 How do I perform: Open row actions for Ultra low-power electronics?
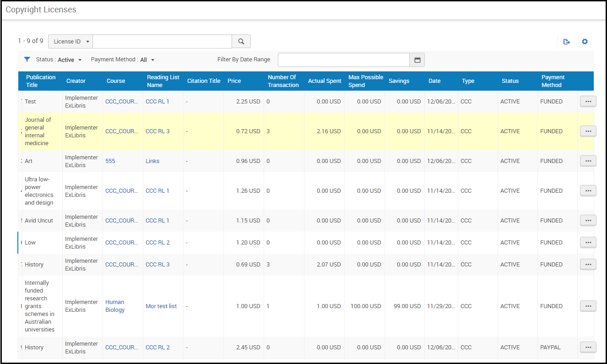pos(588,191)
